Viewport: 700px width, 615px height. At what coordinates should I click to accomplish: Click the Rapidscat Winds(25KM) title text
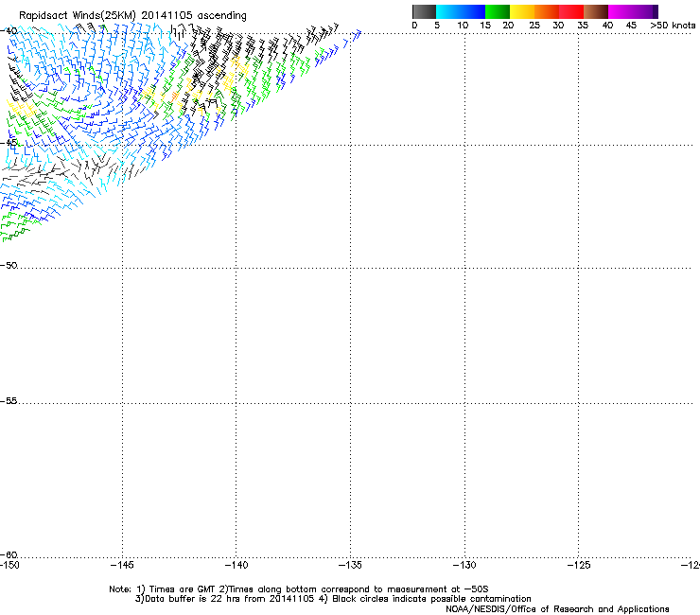(132, 16)
